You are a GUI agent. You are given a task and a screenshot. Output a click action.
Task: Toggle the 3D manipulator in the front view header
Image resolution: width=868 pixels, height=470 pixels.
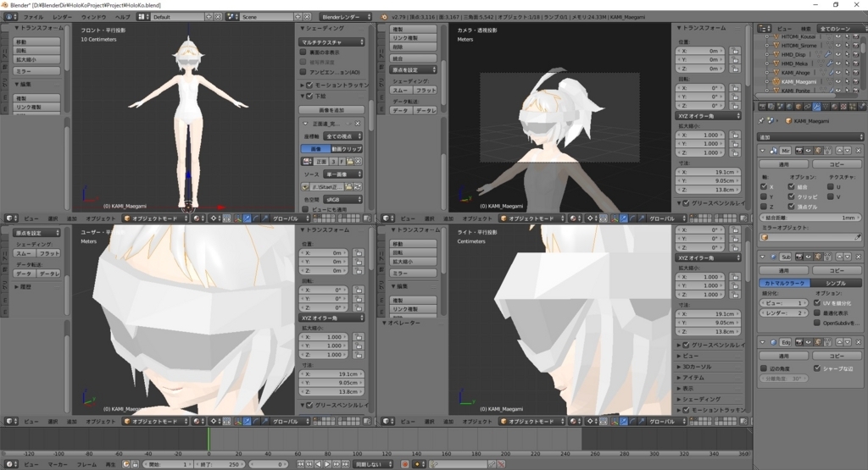(x=237, y=218)
